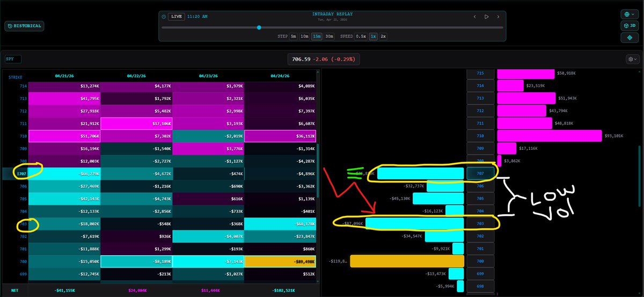644x297 pixels.
Task: Set replay step to 5m
Action: (293, 36)
